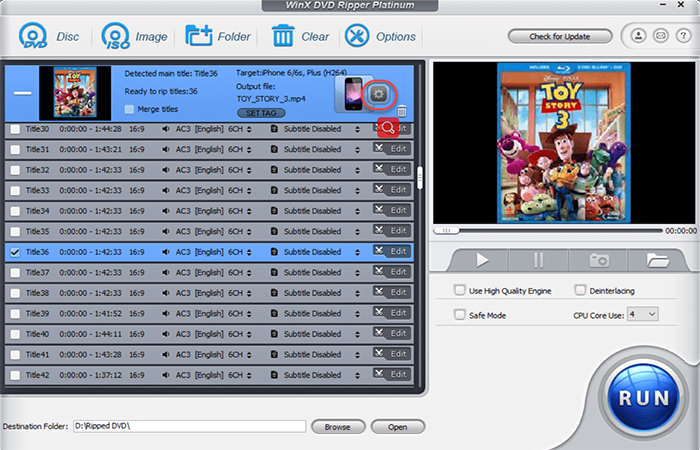The image size is (700, 450).
Task: Open the Options settings
Action: point(380,36)
